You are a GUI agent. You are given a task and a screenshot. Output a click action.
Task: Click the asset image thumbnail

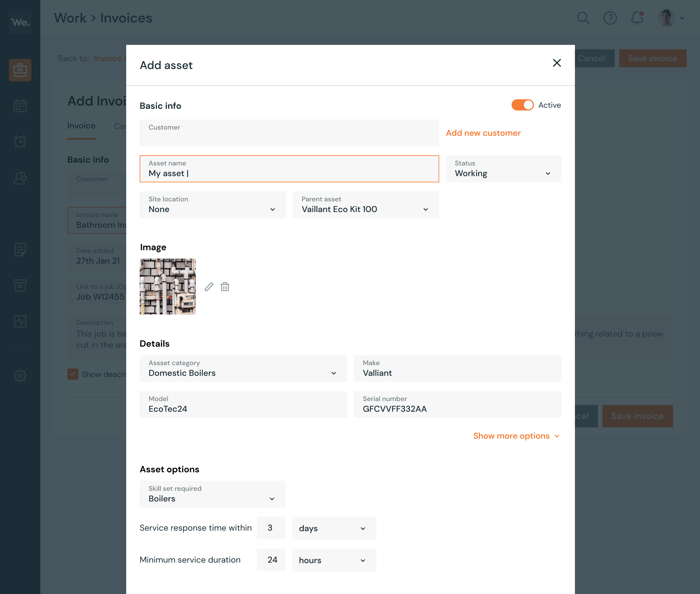tap(167, 286)
